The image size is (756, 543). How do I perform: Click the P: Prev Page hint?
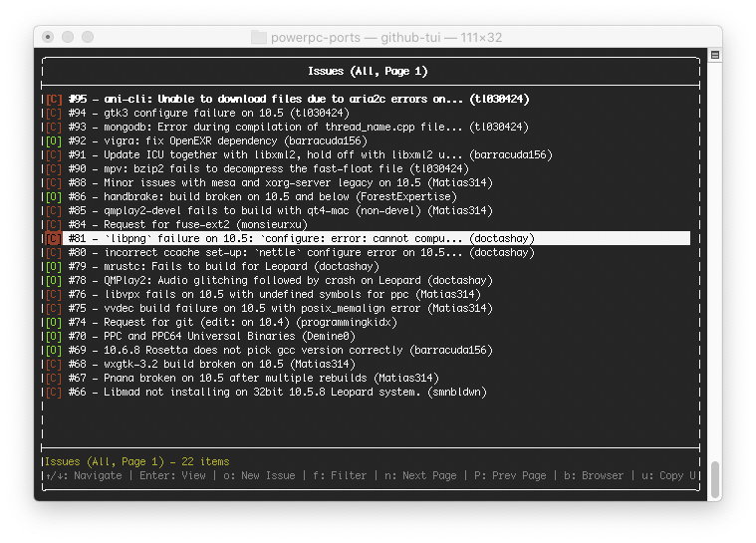click(x=510, y=476)
